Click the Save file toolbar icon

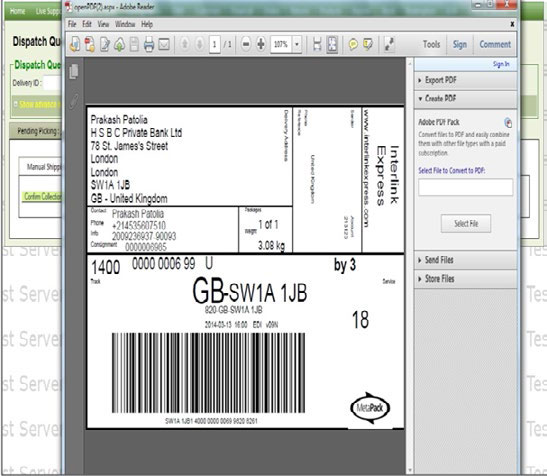click(x=134, y=44)
